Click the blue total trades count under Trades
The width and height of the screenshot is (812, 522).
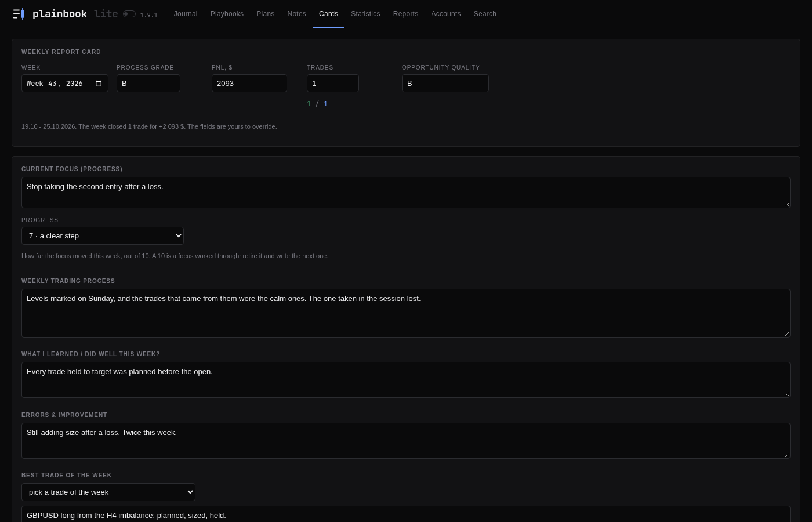coord(325,104)
